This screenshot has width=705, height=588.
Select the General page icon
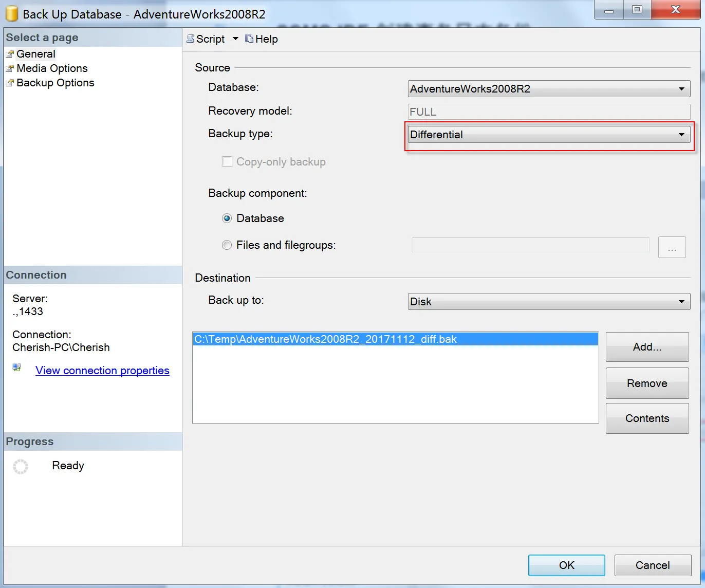click(10, 54)
